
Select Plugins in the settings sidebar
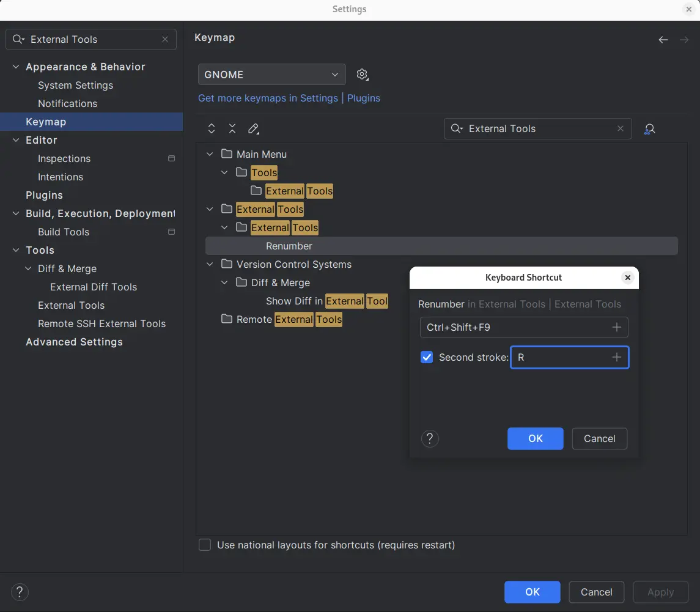tap(44, 195)
